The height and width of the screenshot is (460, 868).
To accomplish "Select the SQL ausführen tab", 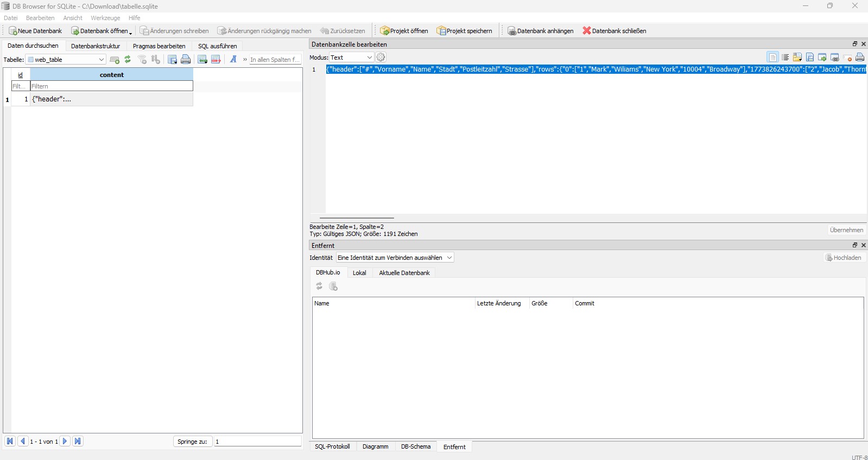I will [217, 46].
